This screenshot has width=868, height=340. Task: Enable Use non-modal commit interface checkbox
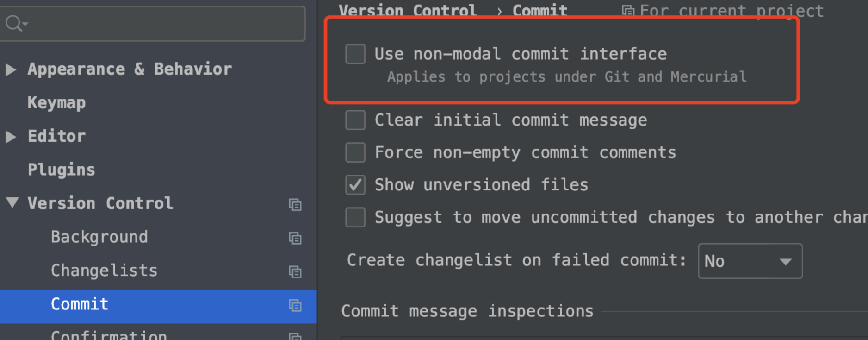point(355,54)
